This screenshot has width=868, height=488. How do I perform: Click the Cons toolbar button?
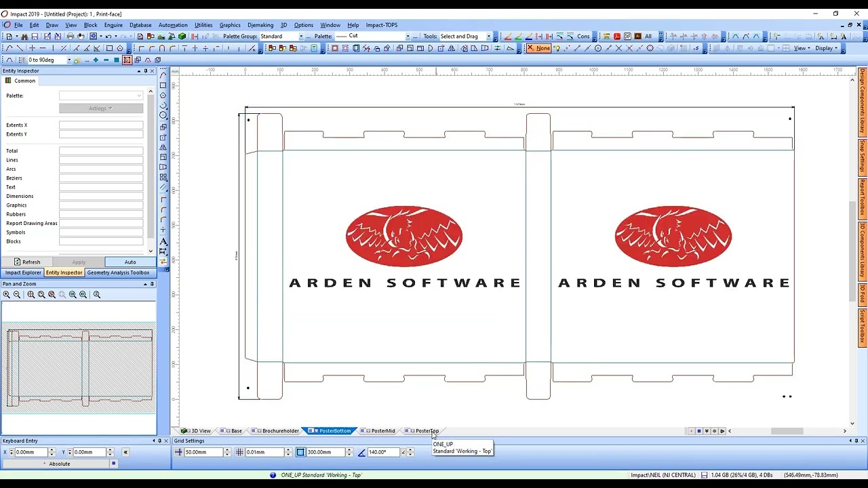(583, 36)
